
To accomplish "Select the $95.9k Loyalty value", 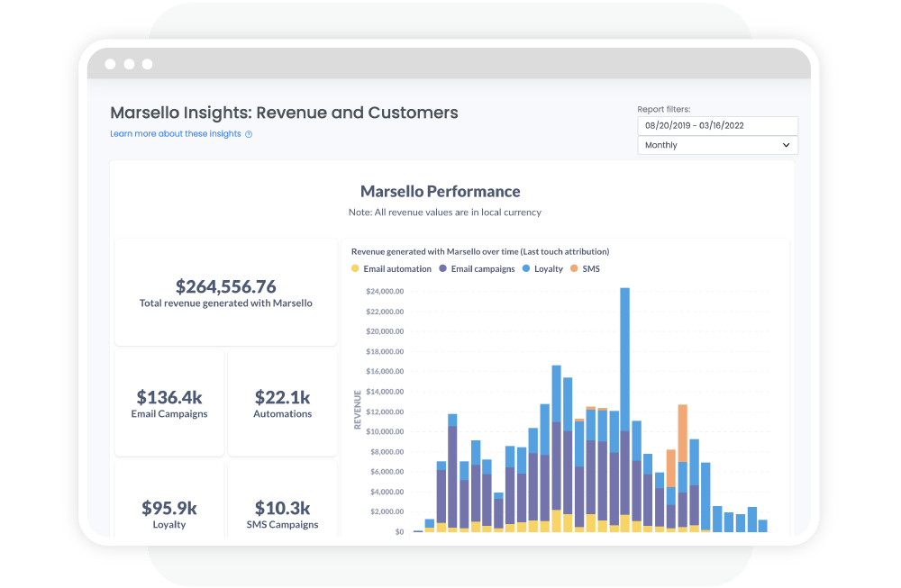I will [x=169, y=508].
